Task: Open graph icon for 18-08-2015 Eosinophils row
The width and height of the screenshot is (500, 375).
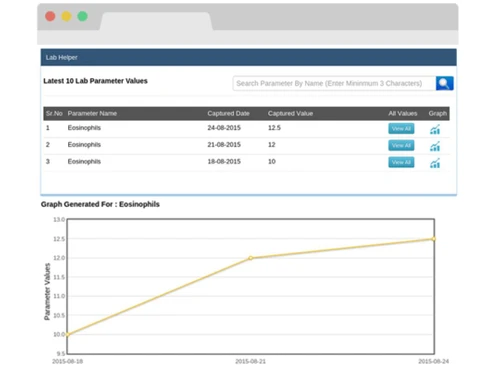Action: click(x=435, y=163)
